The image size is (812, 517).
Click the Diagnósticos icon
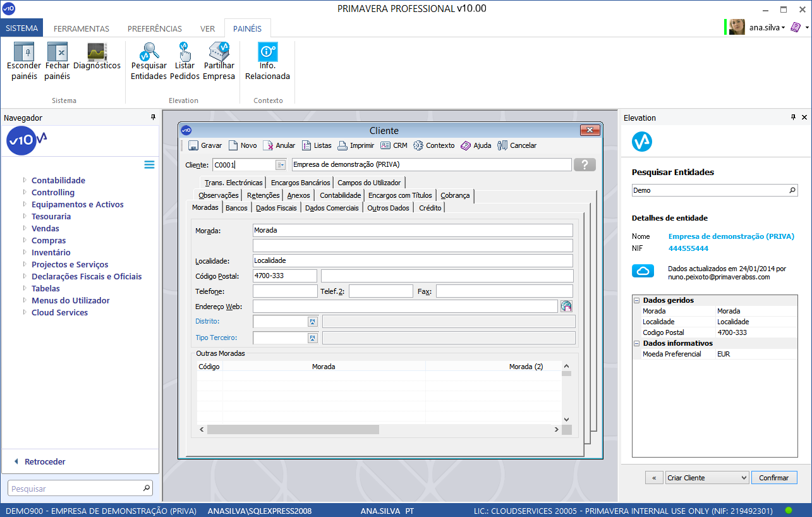(97, 52)
